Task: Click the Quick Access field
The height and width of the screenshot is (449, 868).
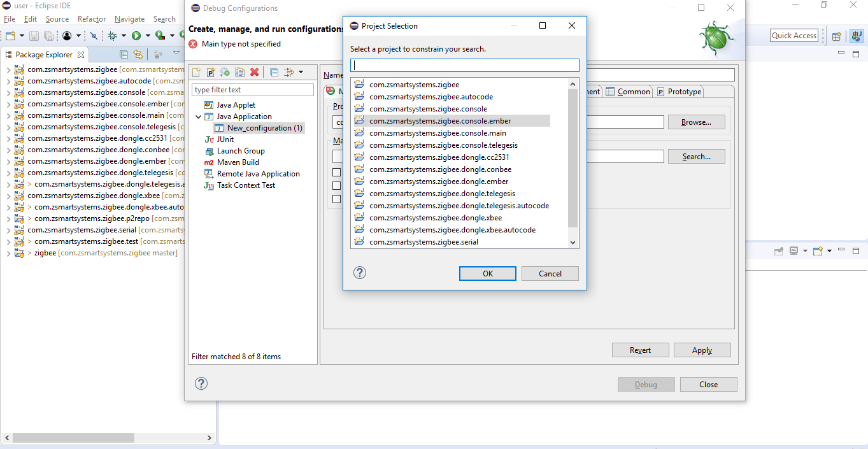Action: [x=794, y=36]
